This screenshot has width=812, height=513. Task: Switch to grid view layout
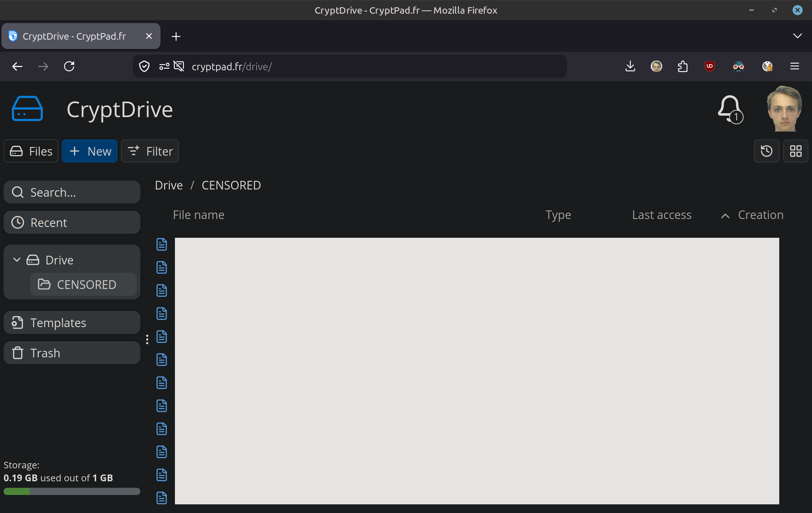pos(795,151)
